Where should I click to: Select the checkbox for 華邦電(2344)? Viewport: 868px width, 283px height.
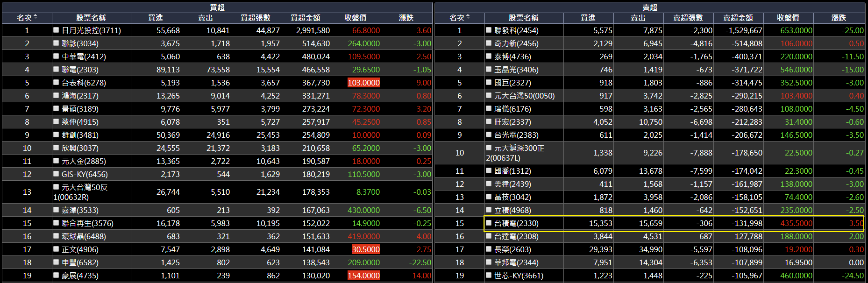pyautogui.click(x=489, y=262)
